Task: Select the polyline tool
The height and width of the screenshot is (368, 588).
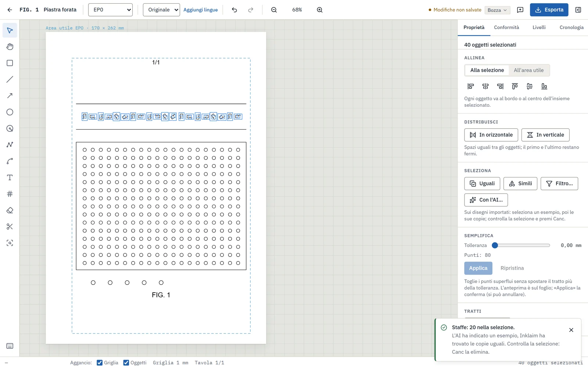Action: 10,145
